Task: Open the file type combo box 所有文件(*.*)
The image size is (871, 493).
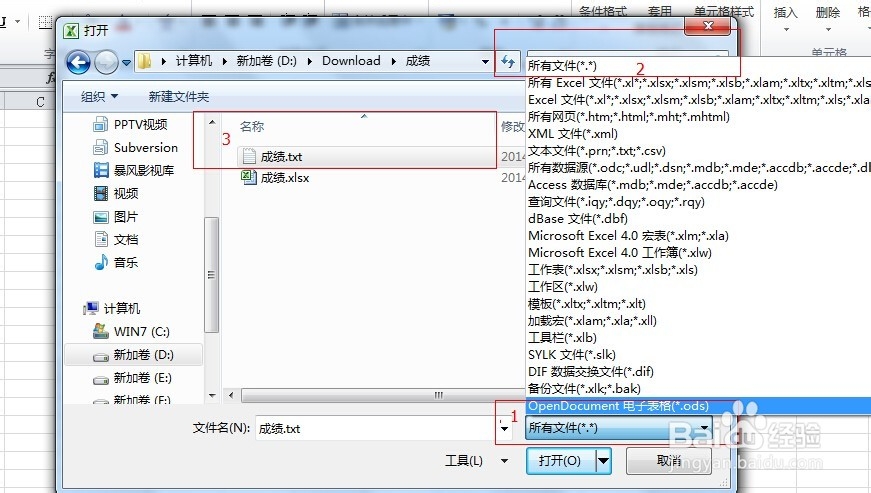Action: click(619, 428)
